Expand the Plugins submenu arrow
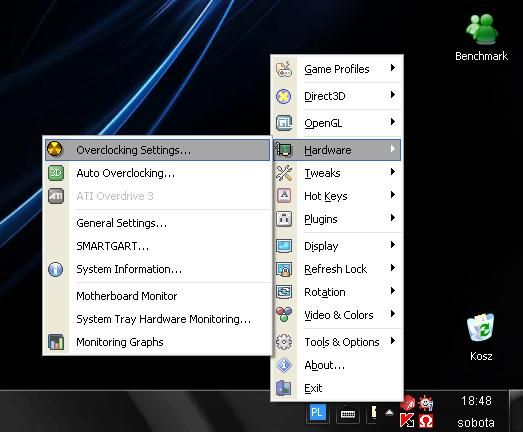 (x=393, y=218)
